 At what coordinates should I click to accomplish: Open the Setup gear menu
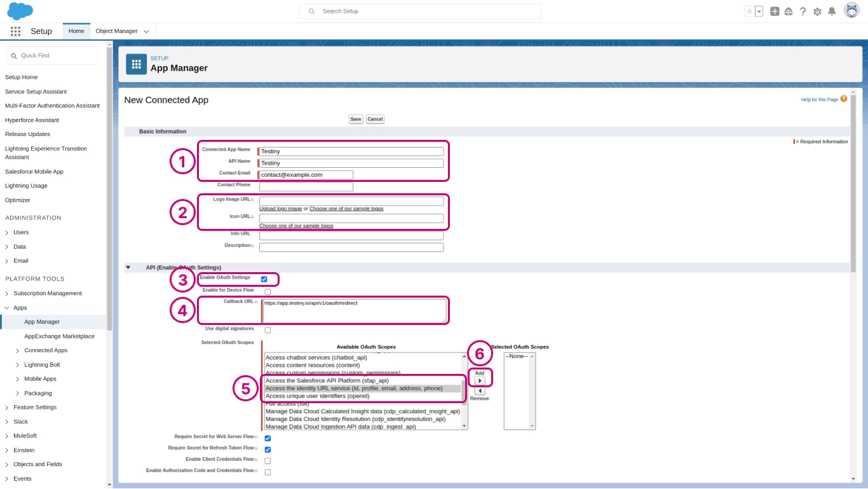pyautogui.click(x=817, y=11)
